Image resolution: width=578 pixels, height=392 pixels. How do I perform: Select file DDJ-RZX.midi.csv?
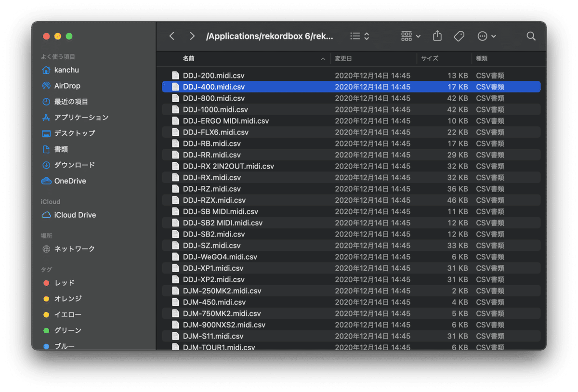[351, 200]
